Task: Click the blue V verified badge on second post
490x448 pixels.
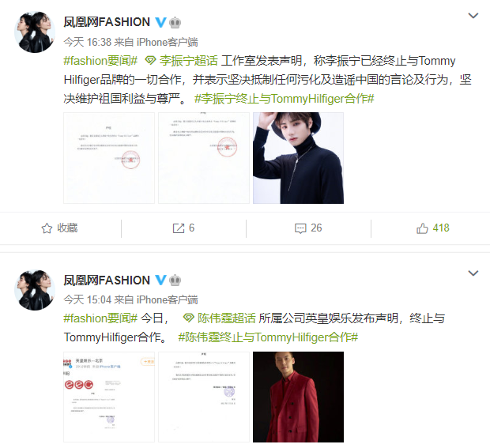Action: (x=160, y=280)
